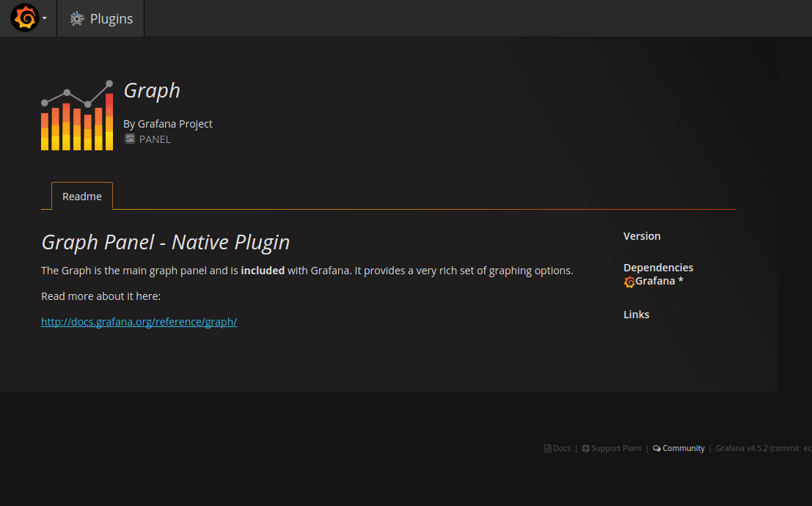Screen dimensions: 812x506
Task: Open the docs.grafana.org/reference/graph link
Action: click(139, 321)
